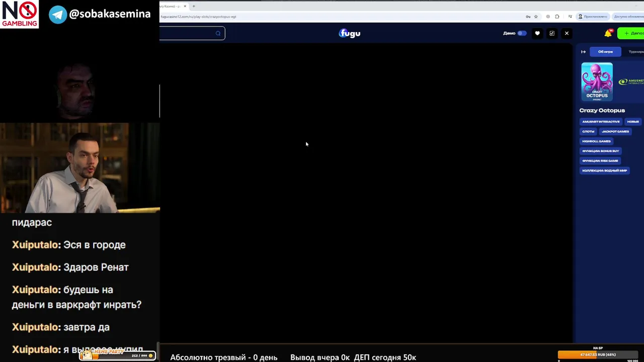
Task: Click the 'ДЕП сегодня 50к' ticker text
Action: pos(385,357)
